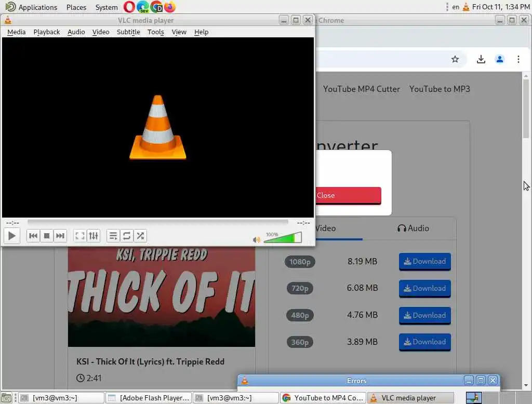Toggle the VLC playlist view

tap(113, 236)
